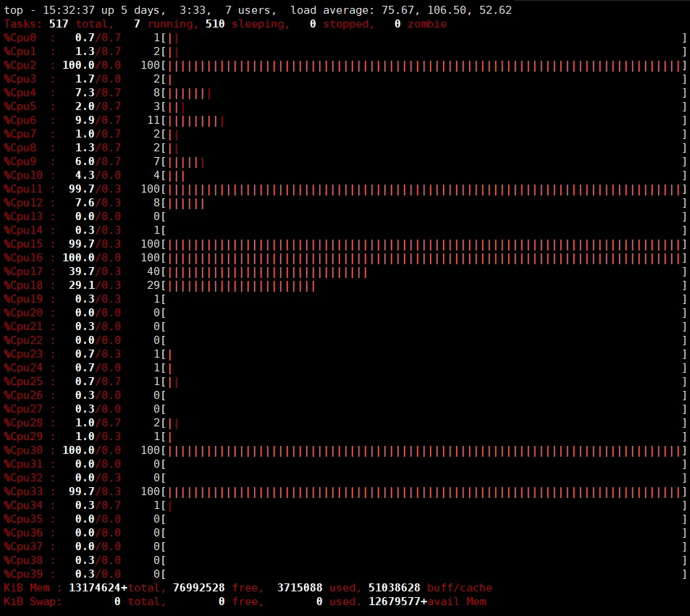The image size is (690, 616).
Task: Select the 510 sleeping tasks count
Action: (x=215, y=24)
